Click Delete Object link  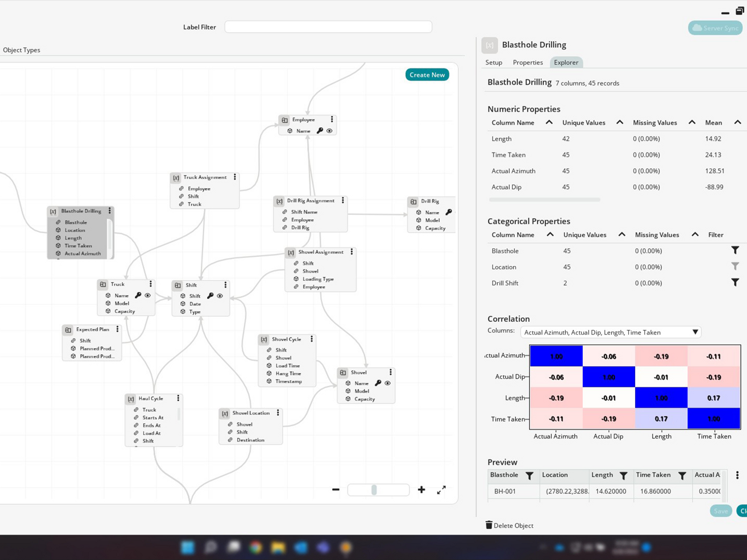click(513, 525)
